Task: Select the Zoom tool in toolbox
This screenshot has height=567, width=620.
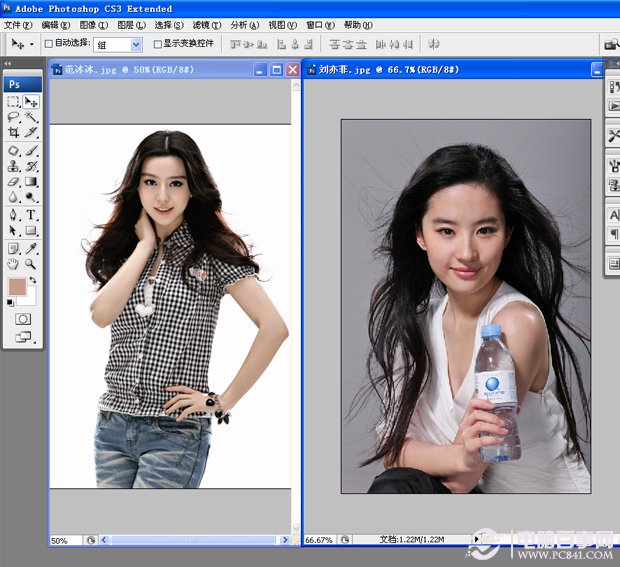Action: point(31,264)
